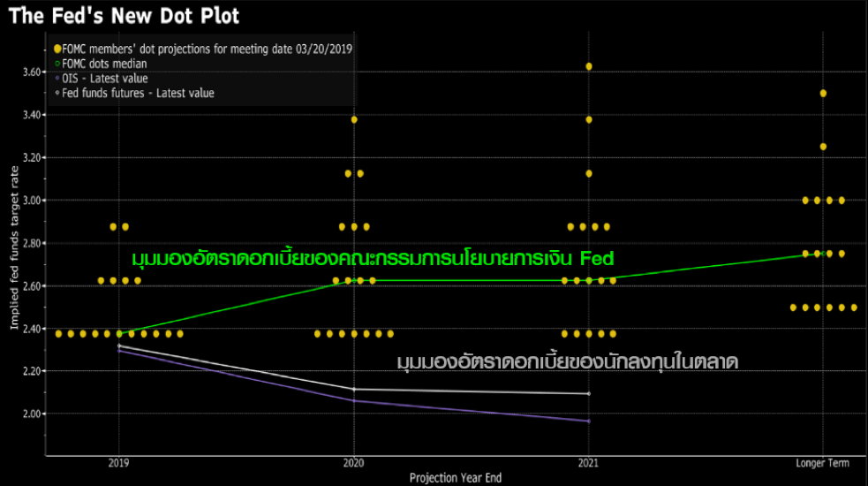868x486 pixels.
Task: Select the highest Longer Term yellow dot
Action: [x=823, y=93]
